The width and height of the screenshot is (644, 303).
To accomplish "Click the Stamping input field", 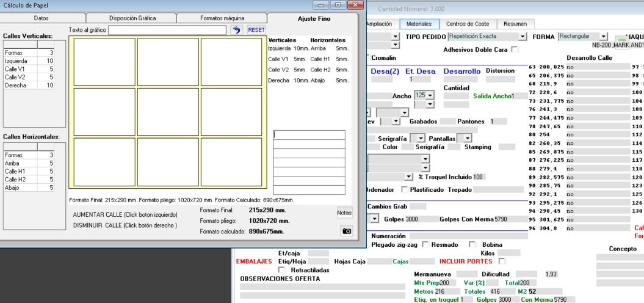I will click(x=507, y=147).
